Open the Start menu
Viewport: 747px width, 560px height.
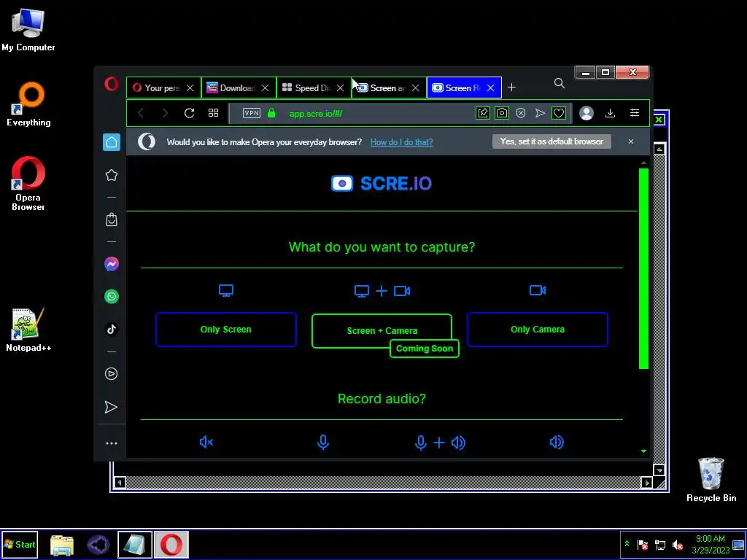point(20,545)
